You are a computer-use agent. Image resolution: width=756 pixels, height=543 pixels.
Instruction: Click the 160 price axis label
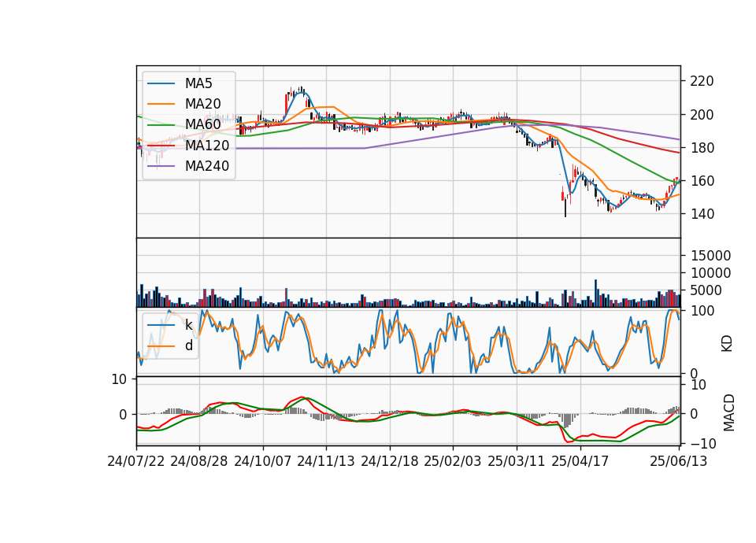[702, 181]
